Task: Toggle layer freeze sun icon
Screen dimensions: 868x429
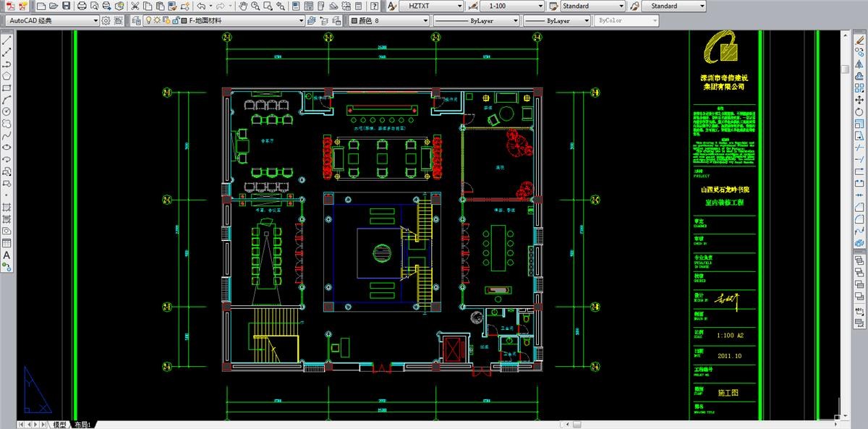Action: tap(158, 21)
